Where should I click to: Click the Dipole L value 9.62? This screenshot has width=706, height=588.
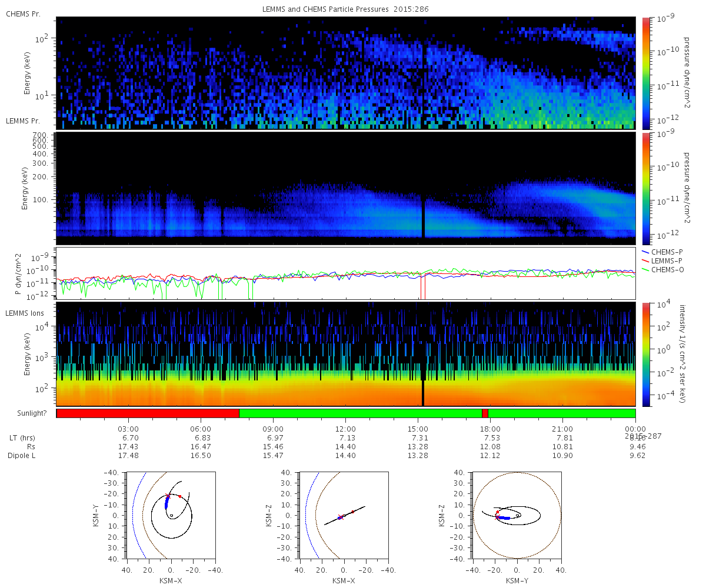click(x=637, y=456)
